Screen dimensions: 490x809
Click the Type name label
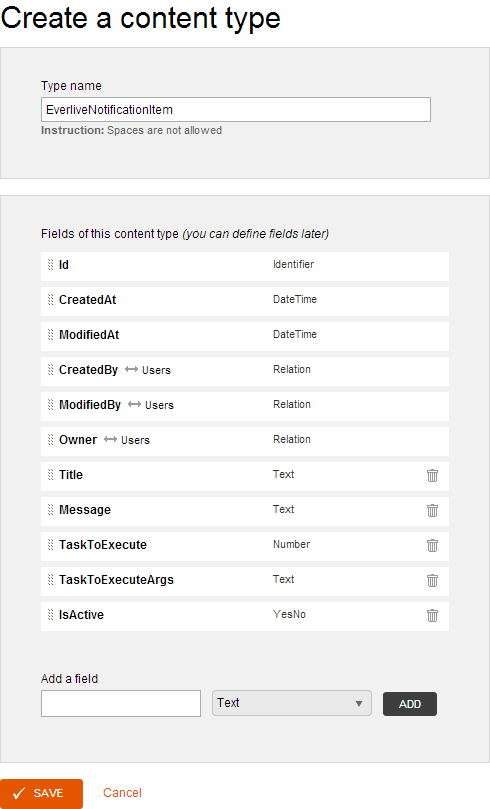point(71,86)
